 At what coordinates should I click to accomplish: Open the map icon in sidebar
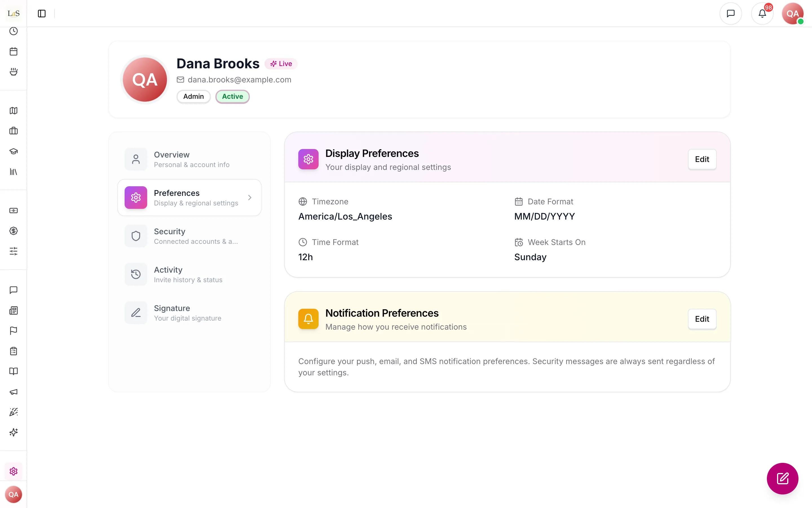click(x=14, y=111)
